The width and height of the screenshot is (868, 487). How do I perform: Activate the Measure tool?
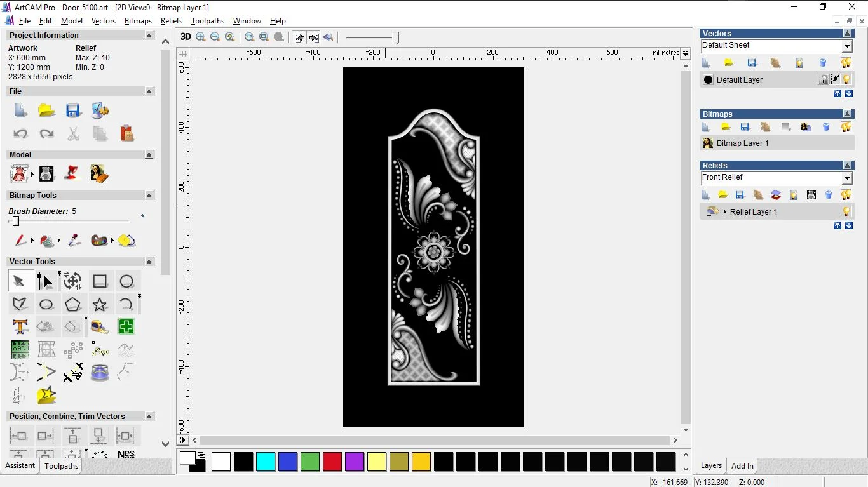[99, 326]
